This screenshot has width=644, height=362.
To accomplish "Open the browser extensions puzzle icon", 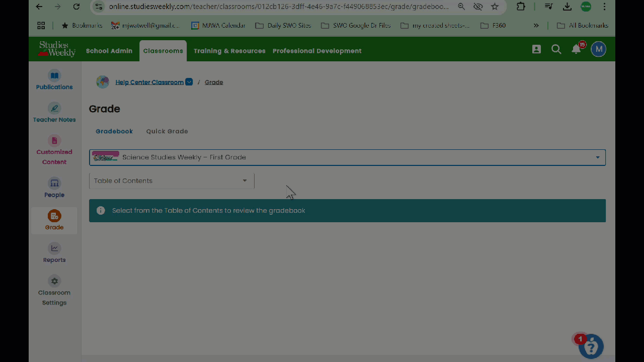I will tap(521, 7).
